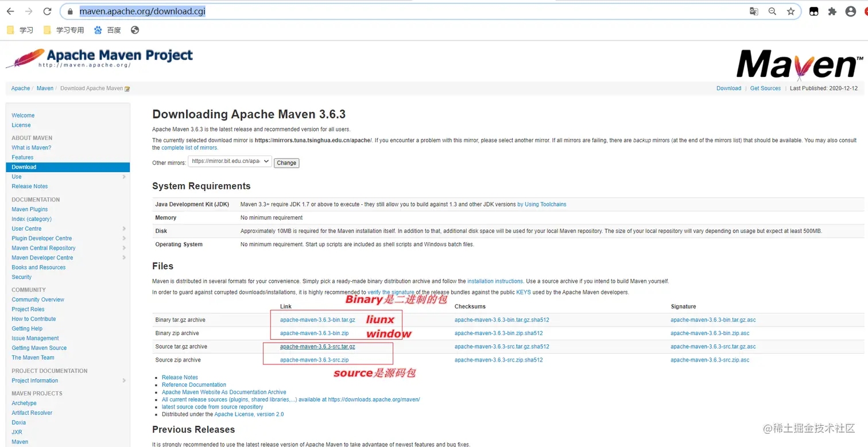This screenshot has height=447, width=868.
Task: Click the browser forward arrow
Action: pos(29,11)
